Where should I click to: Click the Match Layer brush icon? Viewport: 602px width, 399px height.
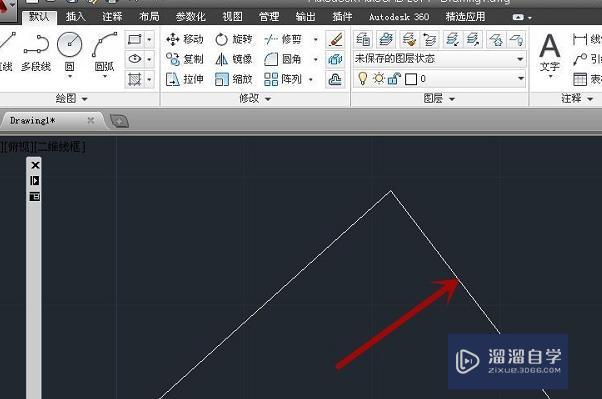[x=409, y=39]
